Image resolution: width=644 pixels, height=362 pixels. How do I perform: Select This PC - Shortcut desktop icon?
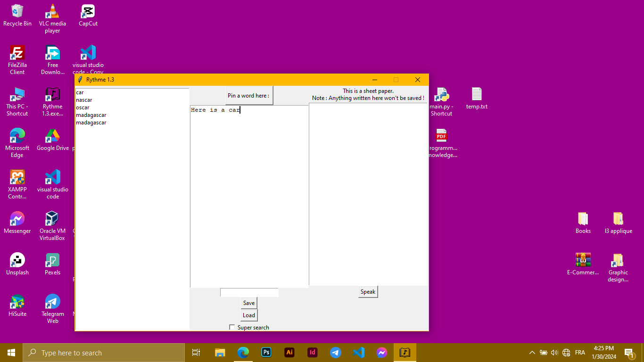point(17,101)
